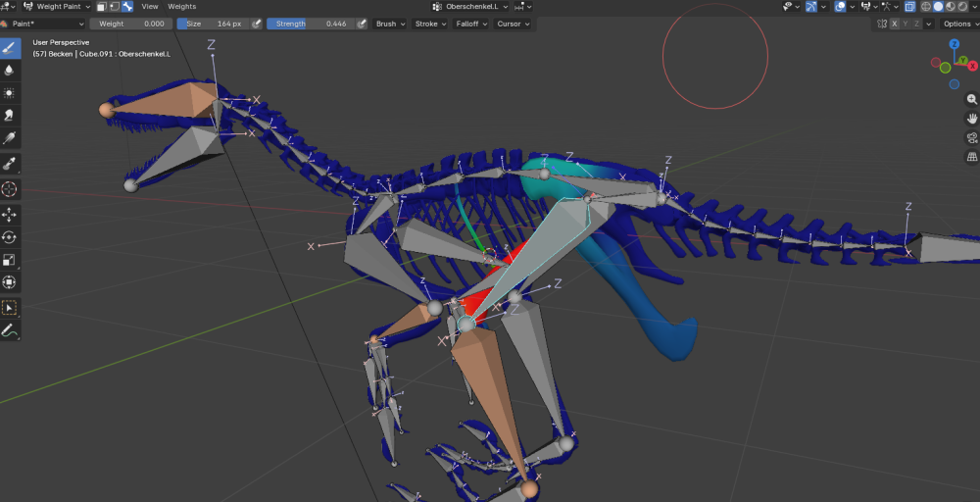Toggle bone selection mode button
This screenshot has height=502, width=980.
click(127, 6)
